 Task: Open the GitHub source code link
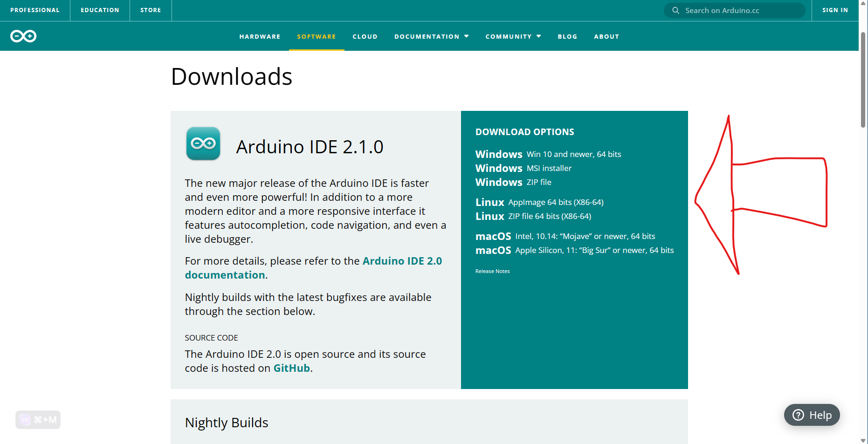pyautogui.click(x=291, y=368)
